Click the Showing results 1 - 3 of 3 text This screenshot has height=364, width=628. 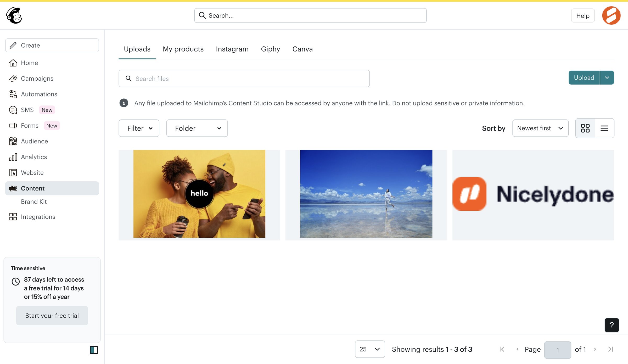[x=432, y=349]
